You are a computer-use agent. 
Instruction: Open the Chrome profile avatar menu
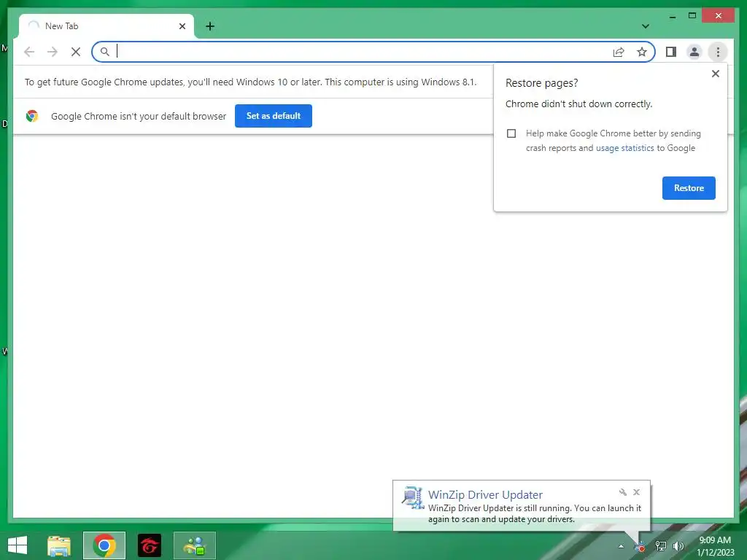694,52
